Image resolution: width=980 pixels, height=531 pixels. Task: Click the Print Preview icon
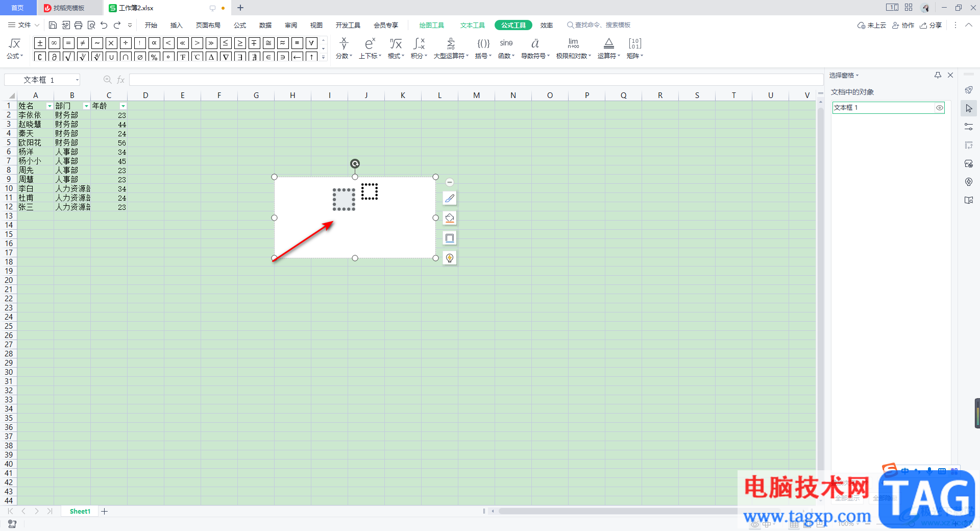pyautogui.click(x=91, y=25)
